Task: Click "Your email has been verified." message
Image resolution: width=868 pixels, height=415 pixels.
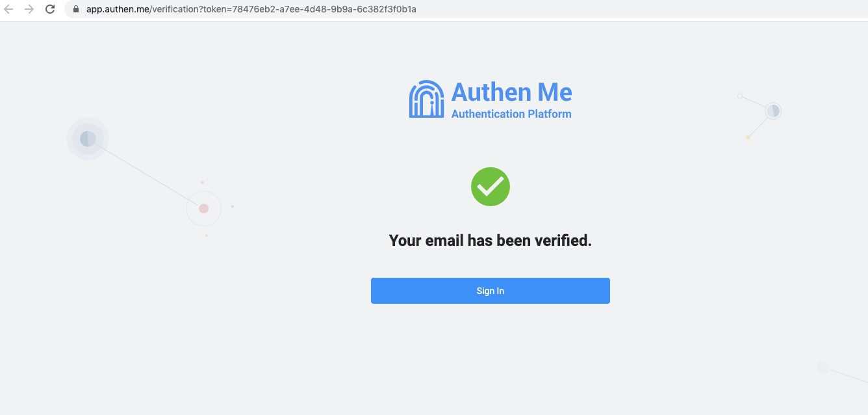Action: coord(490,241)
